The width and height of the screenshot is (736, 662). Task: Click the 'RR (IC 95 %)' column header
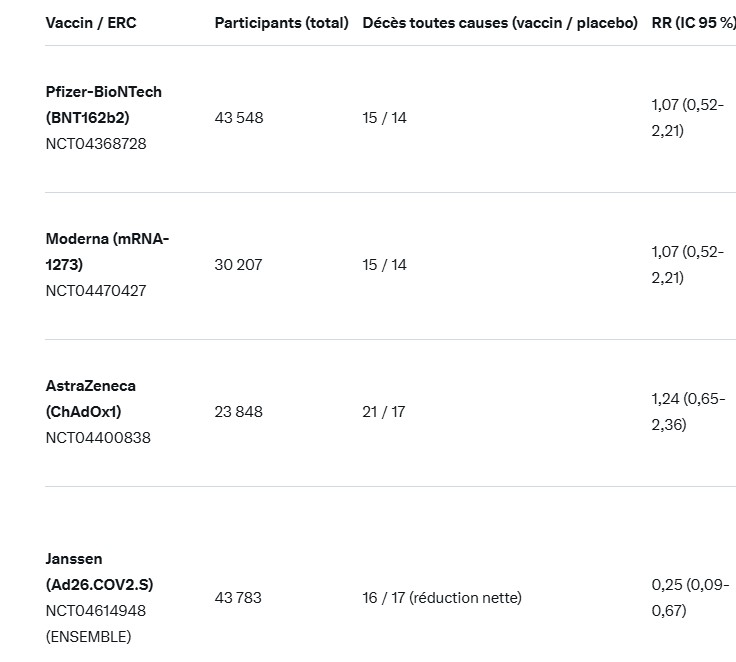coord(693,22)
